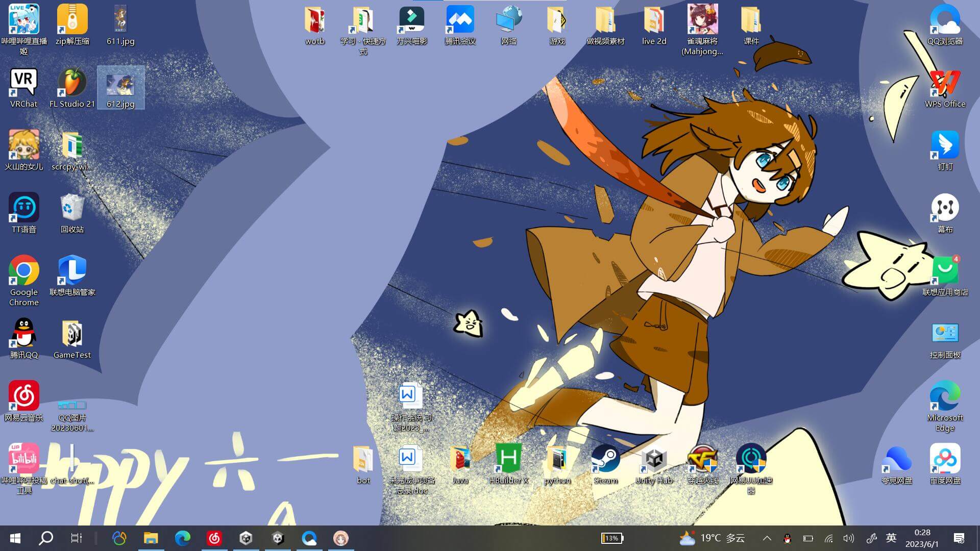Open the 火山的女儿 game shortcut
Image resolution: width=980 pixels, height=551 pixels.
23,151
